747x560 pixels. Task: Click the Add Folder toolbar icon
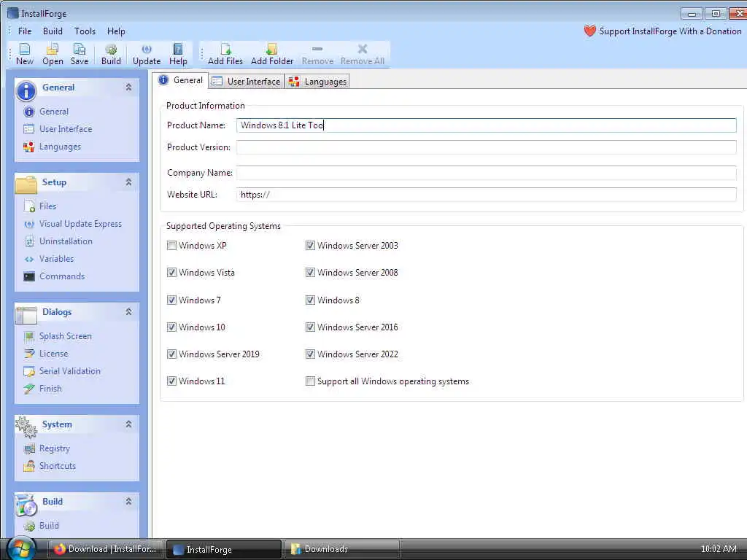[272, 54]
